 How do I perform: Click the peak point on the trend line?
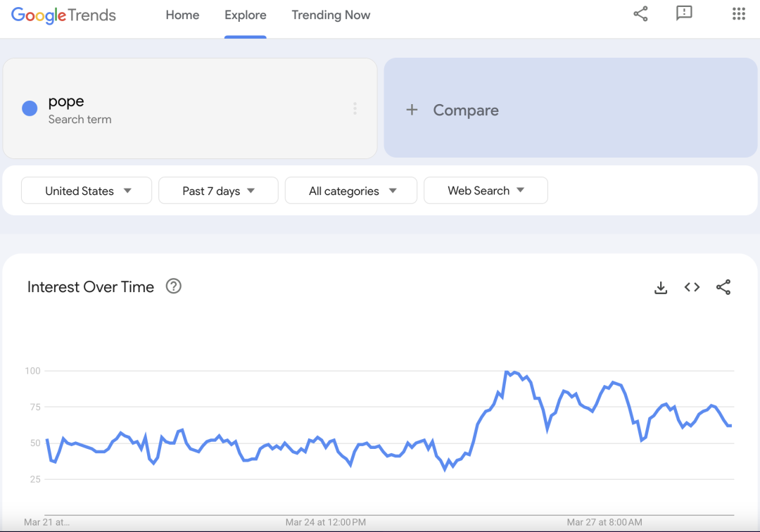tap(507, 372)
